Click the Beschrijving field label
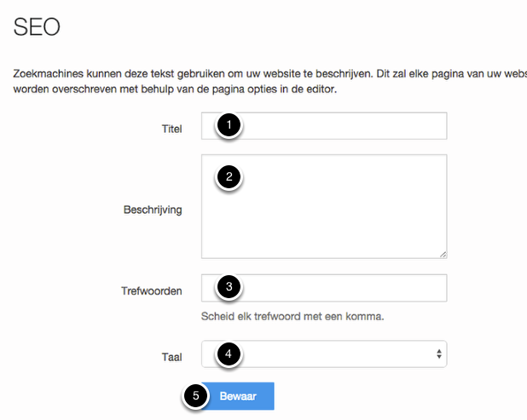Image resolution: width=527 pixels, height=420 pixels. 153,209
